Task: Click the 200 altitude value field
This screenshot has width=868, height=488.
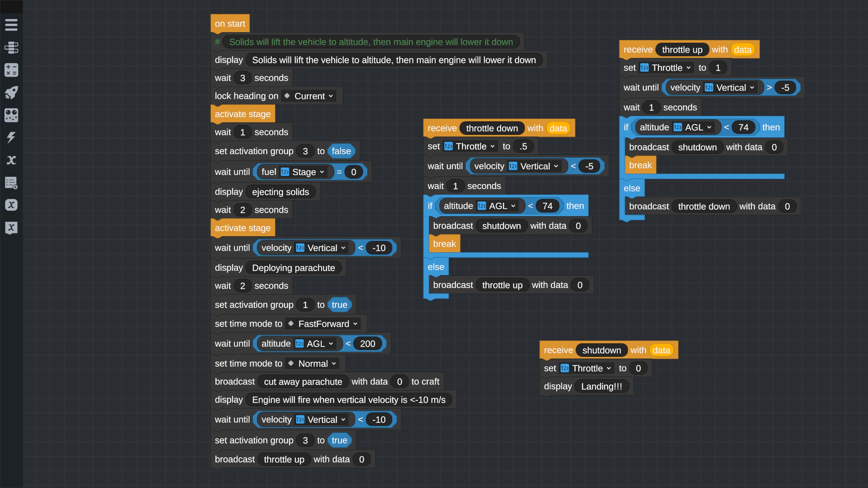Action: (367, 344)
